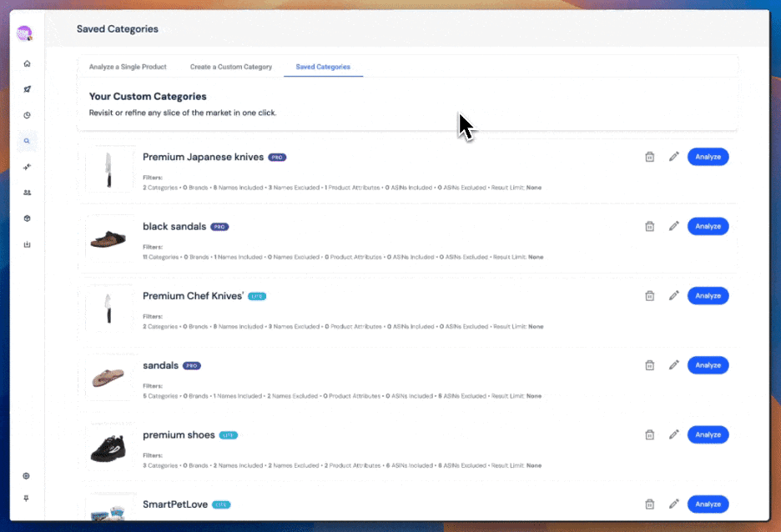
Task: Click trash icon for Premium Chef Knives'
Action: (x=649, y=296)
